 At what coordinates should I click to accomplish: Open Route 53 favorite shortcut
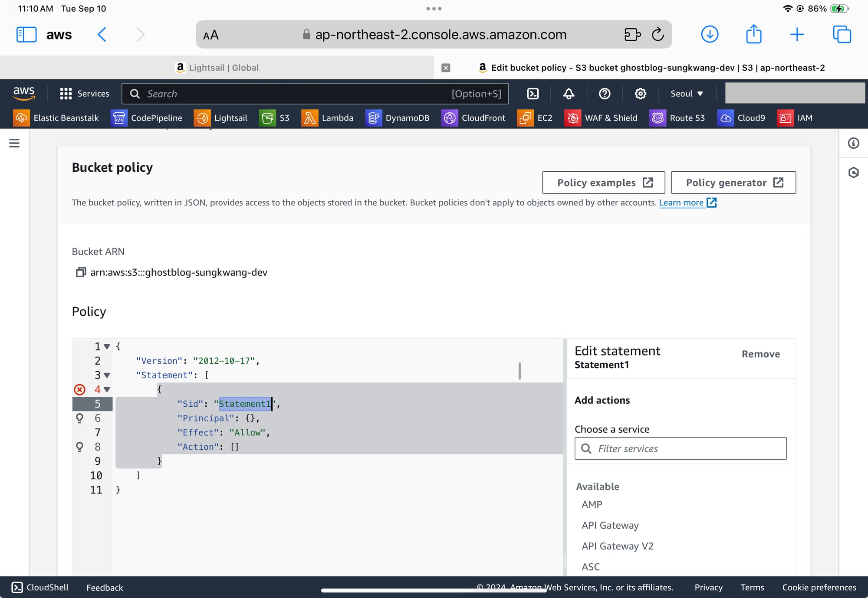click(677, 118)
